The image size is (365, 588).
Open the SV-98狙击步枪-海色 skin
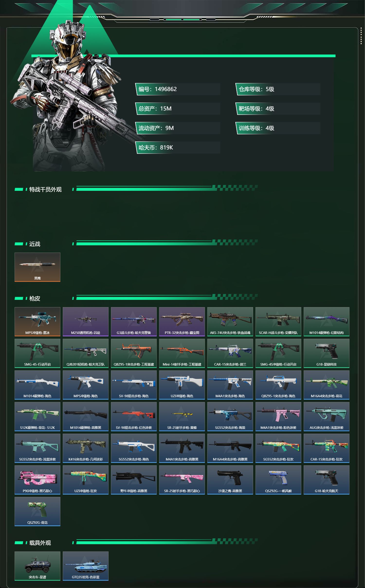coord(134,385)
